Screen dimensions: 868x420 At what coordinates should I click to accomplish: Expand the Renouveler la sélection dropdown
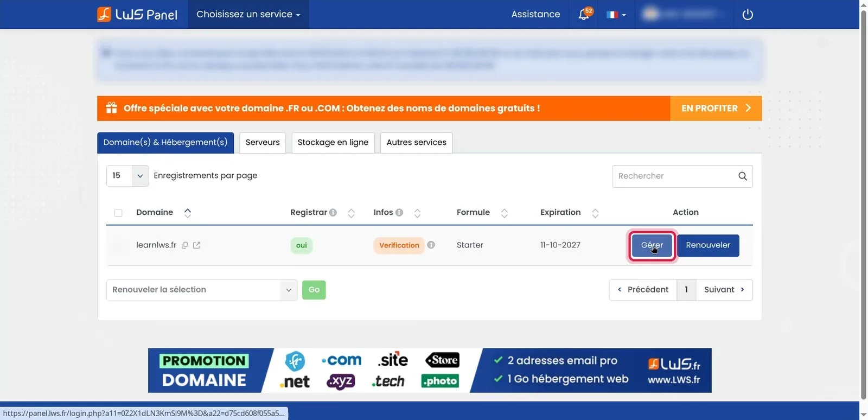coord(202,290)
